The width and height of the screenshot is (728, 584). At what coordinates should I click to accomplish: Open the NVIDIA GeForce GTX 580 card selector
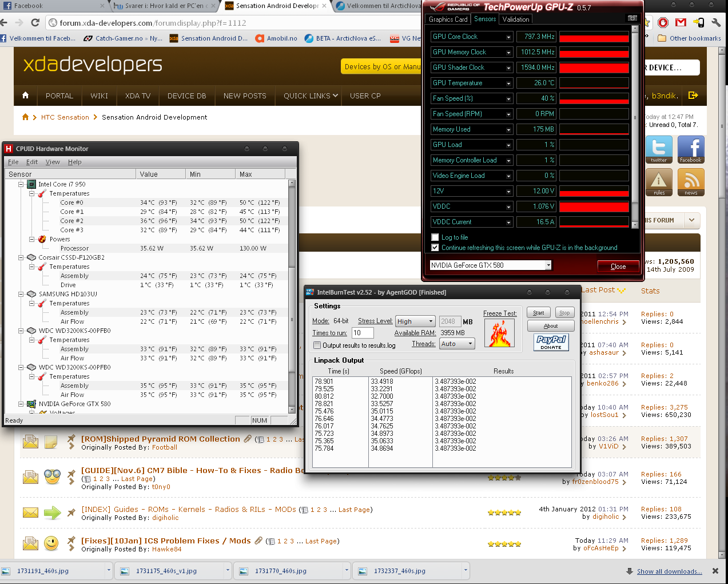pyautogui.click(x=491, y=265)
